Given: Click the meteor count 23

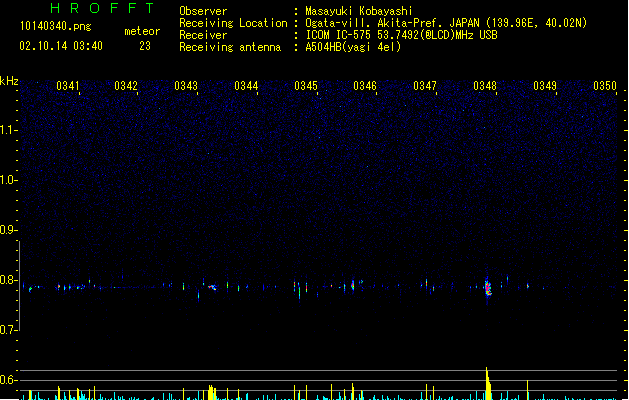Looking at the screenshot, I should pyautogui.click(x=145, y=46).
